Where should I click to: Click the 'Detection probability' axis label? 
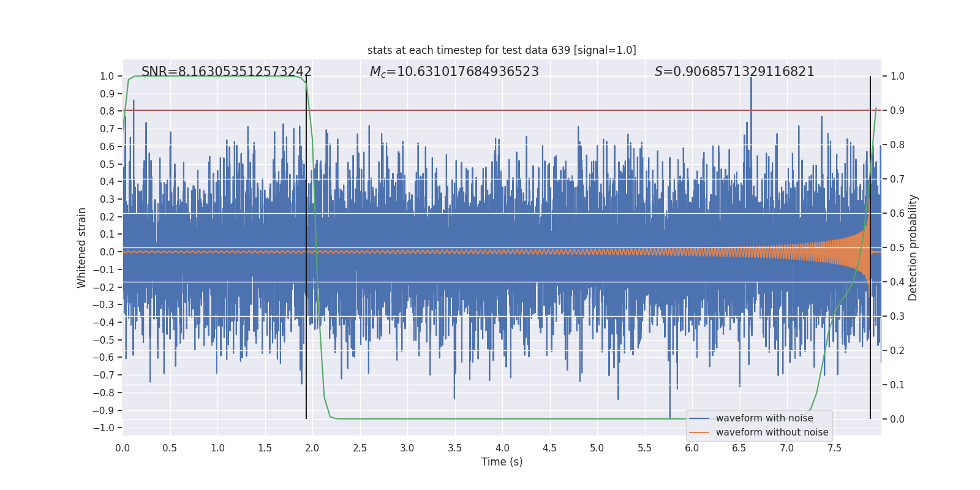pyautogui.click(x=913, y=247)
